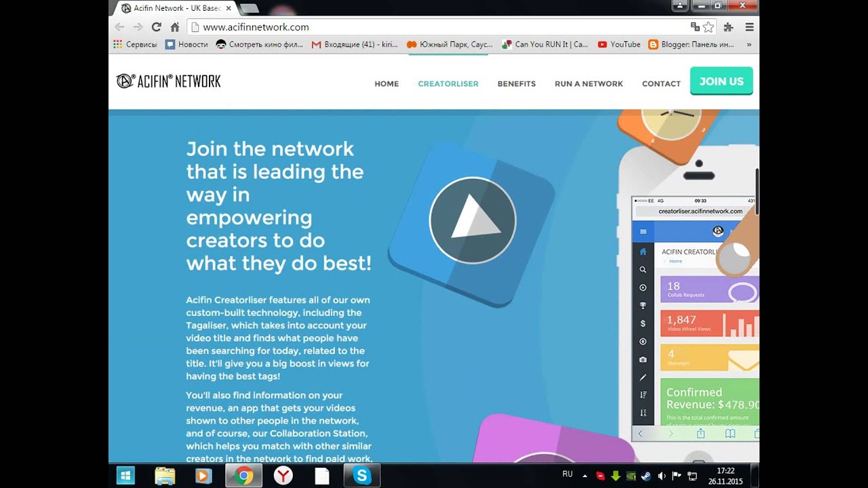The height and width of the screenshot is (488, 868).
Task: Click the address bar URL field
Action: [x=437, y=27]
